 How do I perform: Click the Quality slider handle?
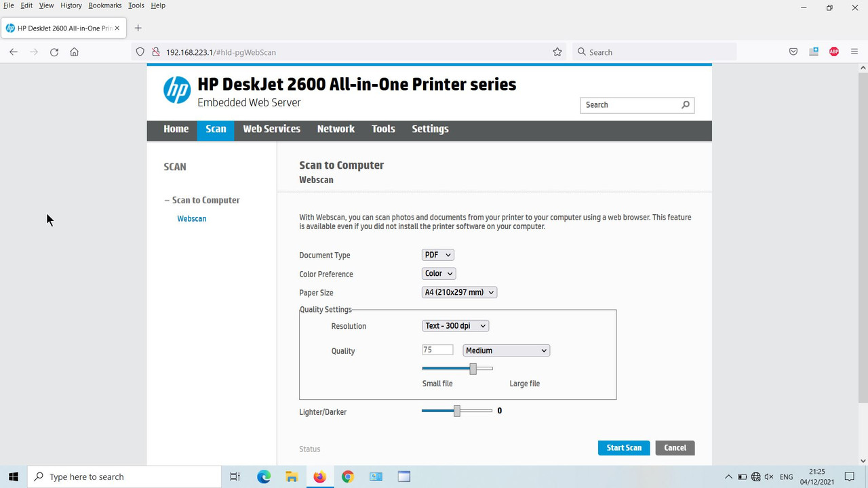click(473, 369)
